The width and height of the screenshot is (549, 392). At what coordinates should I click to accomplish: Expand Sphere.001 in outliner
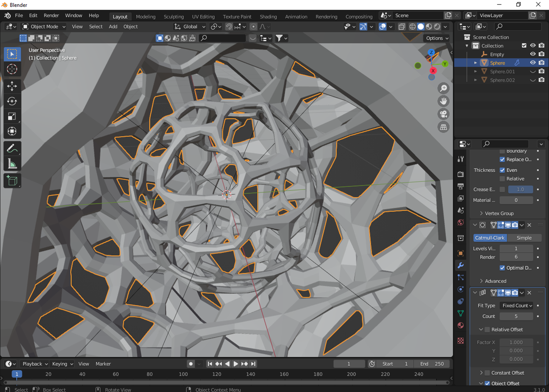[x=475, y=72]
